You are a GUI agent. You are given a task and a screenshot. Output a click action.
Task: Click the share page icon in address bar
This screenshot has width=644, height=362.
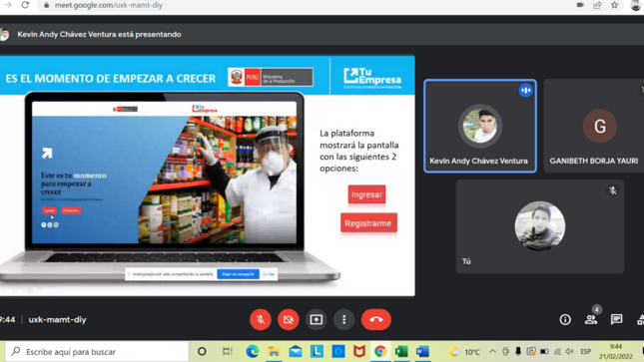597,5
